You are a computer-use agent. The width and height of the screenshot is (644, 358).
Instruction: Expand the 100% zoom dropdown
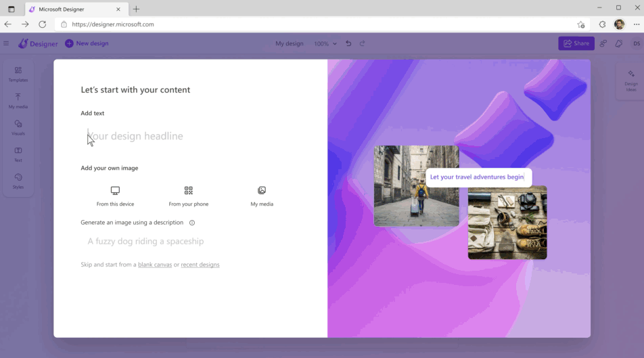coord(325,43)
